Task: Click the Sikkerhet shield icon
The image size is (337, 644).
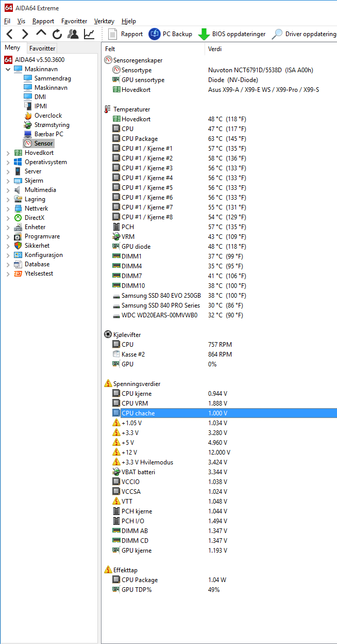Action: [x=19, y=246]
